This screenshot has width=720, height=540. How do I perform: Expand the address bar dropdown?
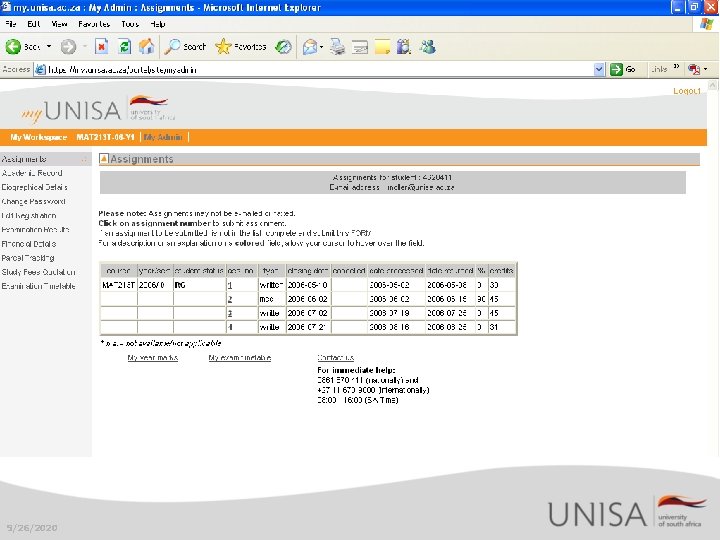click(599, 70)
